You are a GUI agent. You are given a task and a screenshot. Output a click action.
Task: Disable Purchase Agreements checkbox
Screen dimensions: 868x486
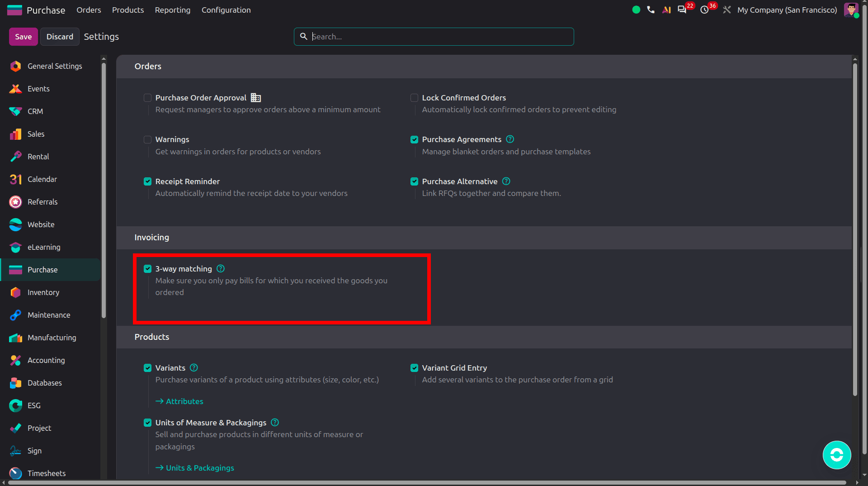pos(414,139)
